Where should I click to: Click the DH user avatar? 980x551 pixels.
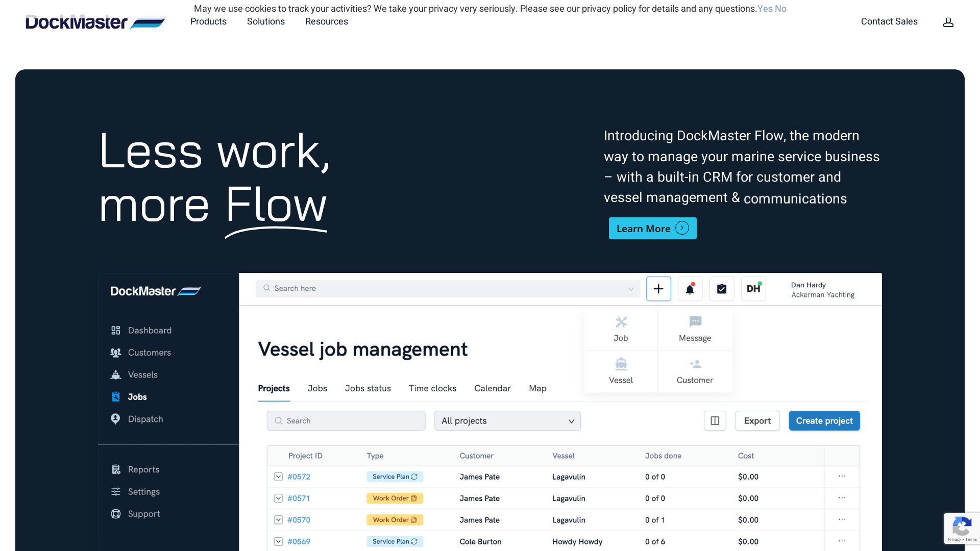click(x=753, y=289)
